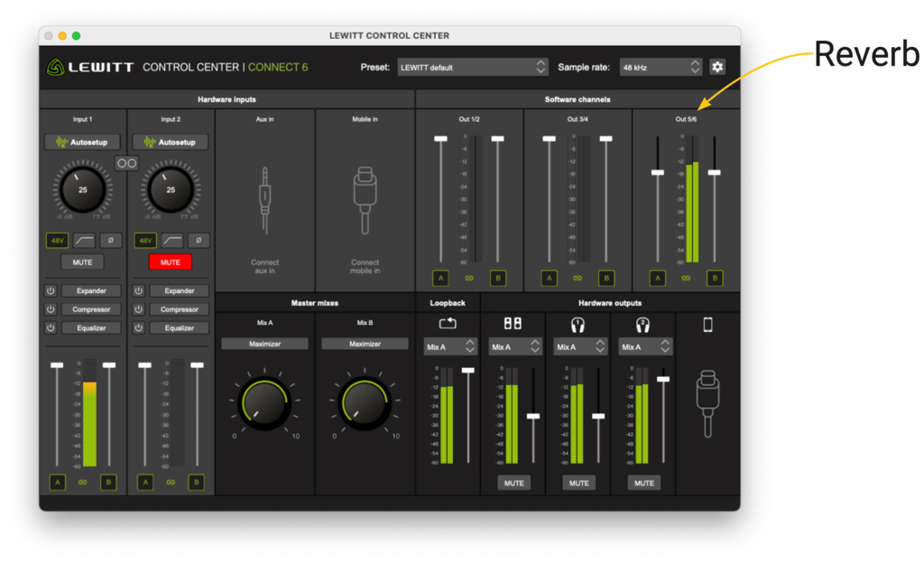Toggle the Input 1 Compressor power button

click(51, 309)
